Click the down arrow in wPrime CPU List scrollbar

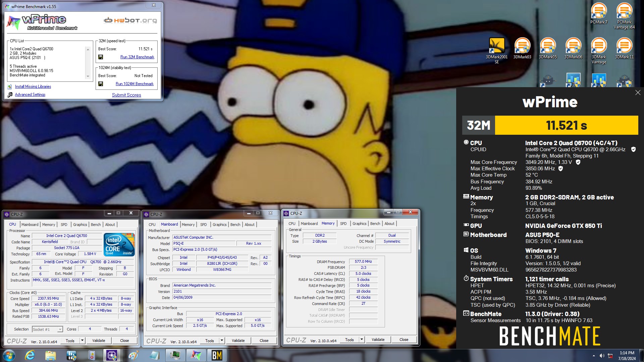(x=88, y=76)
